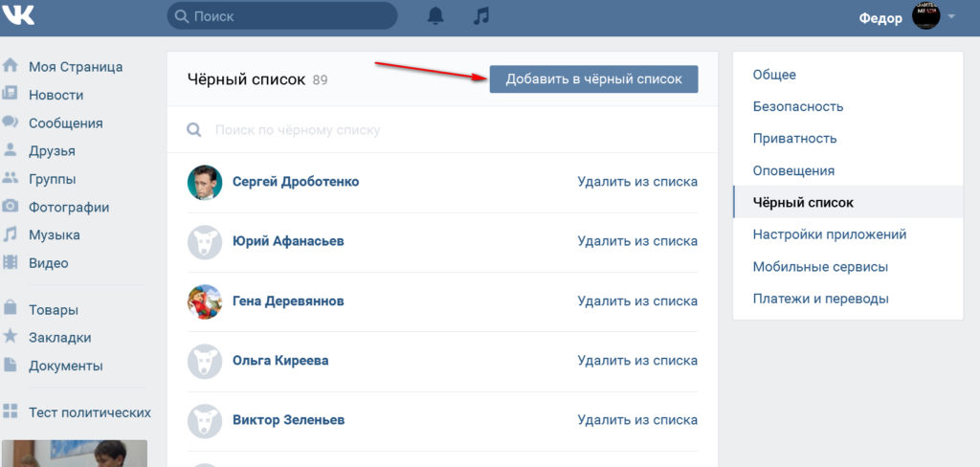Click the VK logo in header

(17, 15)
